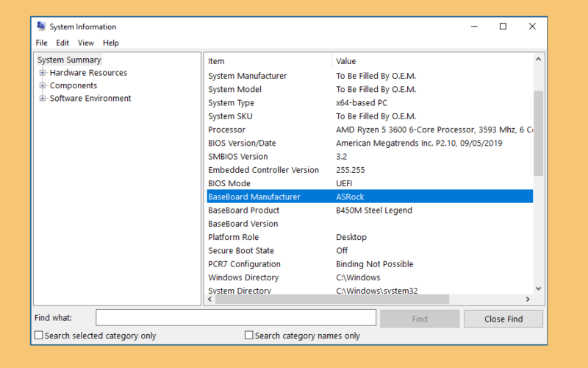Select the BIOS Mode row
Viewport: 588px width, 368px height.
click(x=370, y=183)
